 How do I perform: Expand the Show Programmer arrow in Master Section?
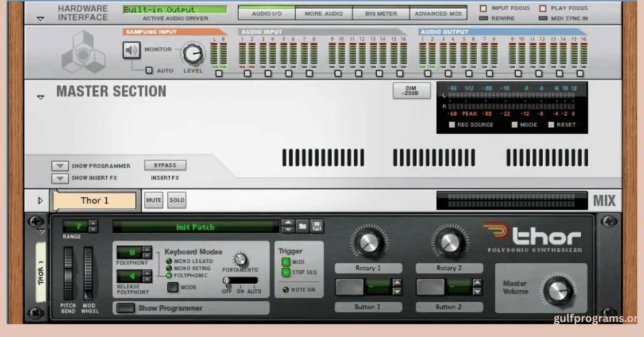(60, 166)
